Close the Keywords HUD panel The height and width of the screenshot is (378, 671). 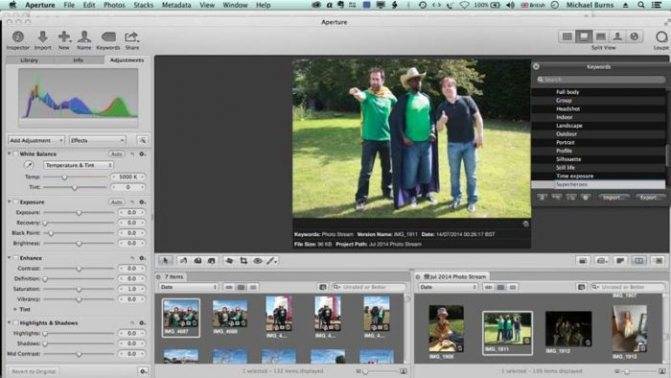click(x=536, y=66)
